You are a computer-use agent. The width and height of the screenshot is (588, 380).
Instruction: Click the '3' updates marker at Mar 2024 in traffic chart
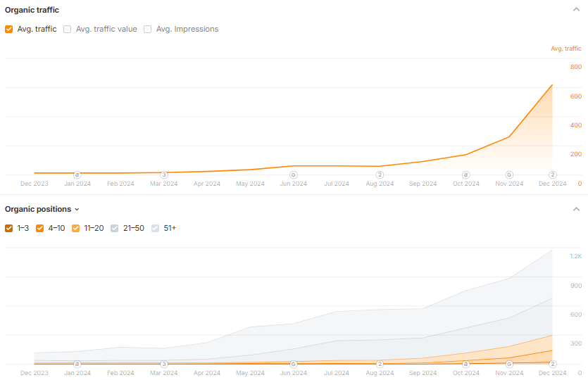point(164,175)
